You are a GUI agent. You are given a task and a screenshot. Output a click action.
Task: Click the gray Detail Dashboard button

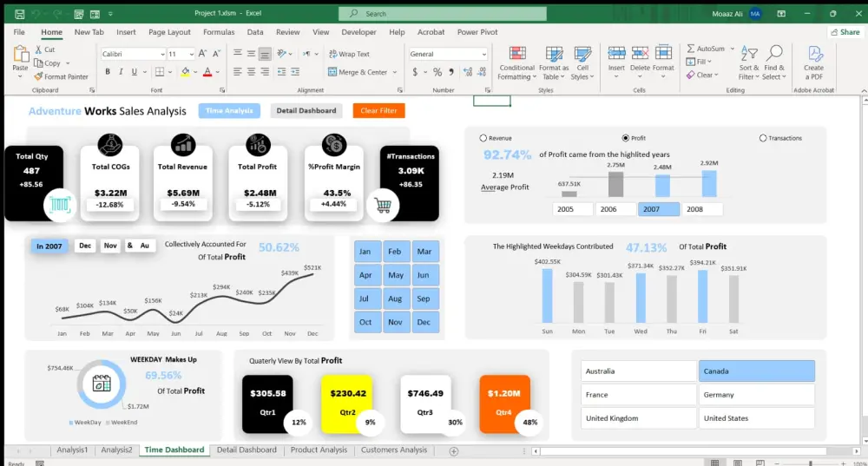coord(306,111)
